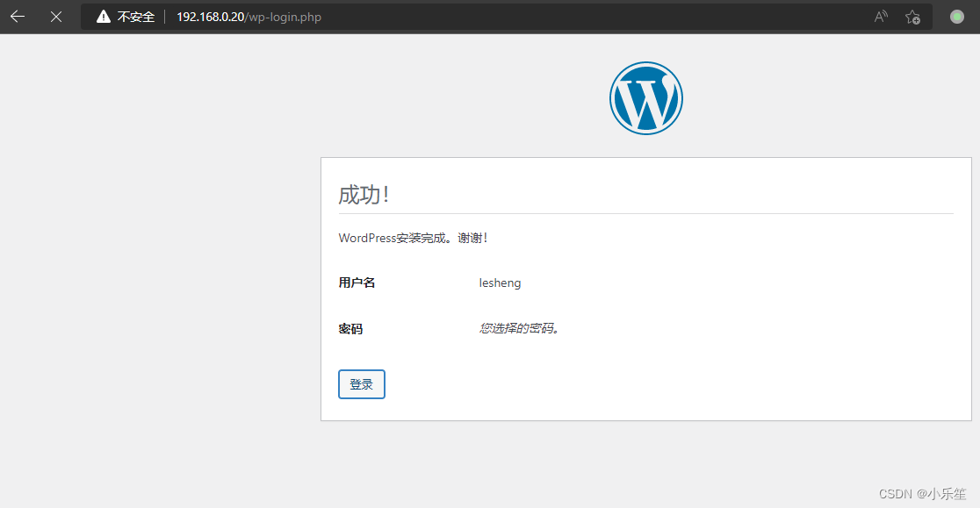Viewport: 980px width, 508px height.
Task: Select the address bar URL 192.168.0.20/wp-login.php
Action: click(249, 17)
